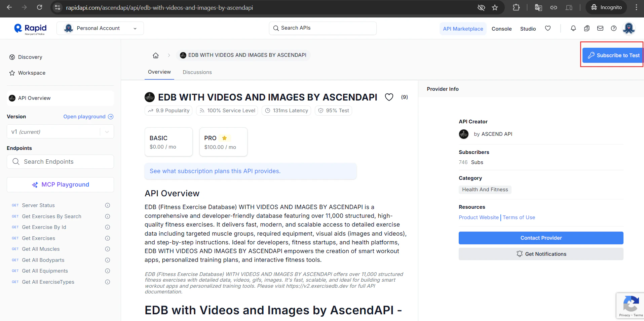The height and width of the screenshot is (321, 644).
Task: Click the Open playground link
Action: tap(88, 117)
